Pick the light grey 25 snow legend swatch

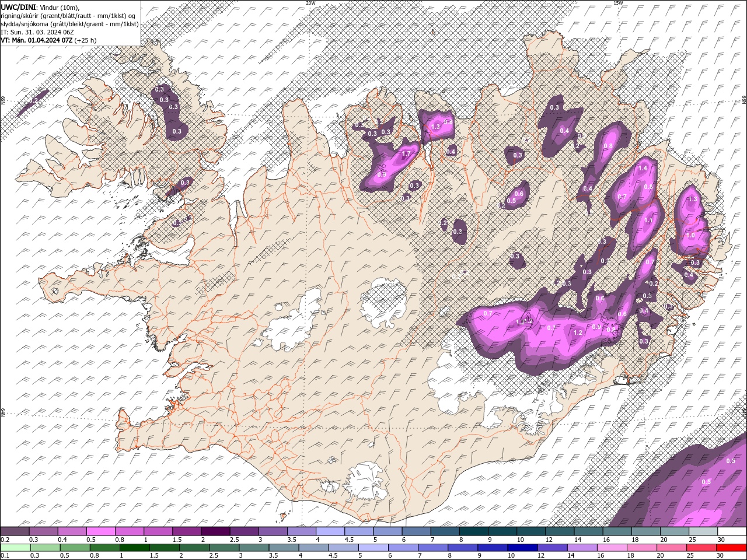point(704,531)
